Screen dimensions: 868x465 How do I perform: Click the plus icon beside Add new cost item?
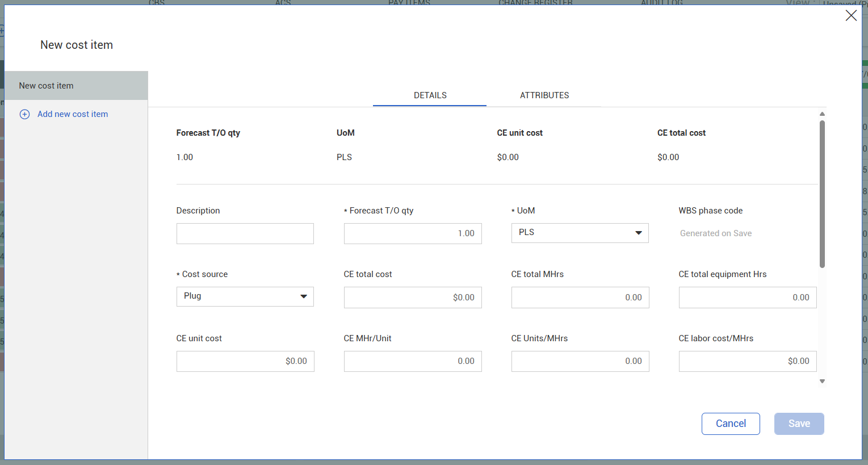[x=25, y=114]
